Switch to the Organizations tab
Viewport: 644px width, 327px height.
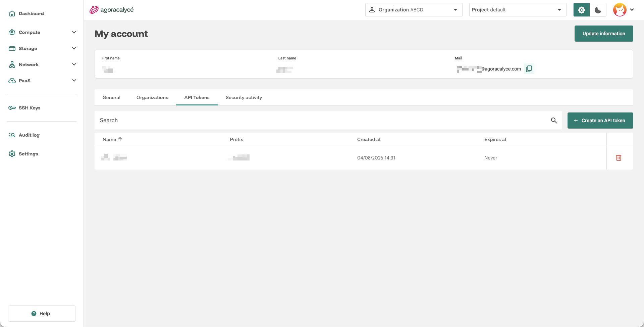152,97
